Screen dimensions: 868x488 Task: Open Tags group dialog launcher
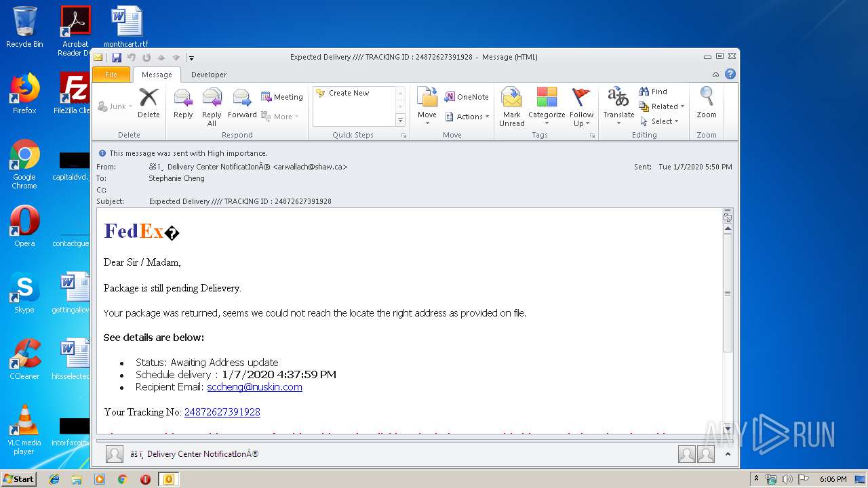592,136
